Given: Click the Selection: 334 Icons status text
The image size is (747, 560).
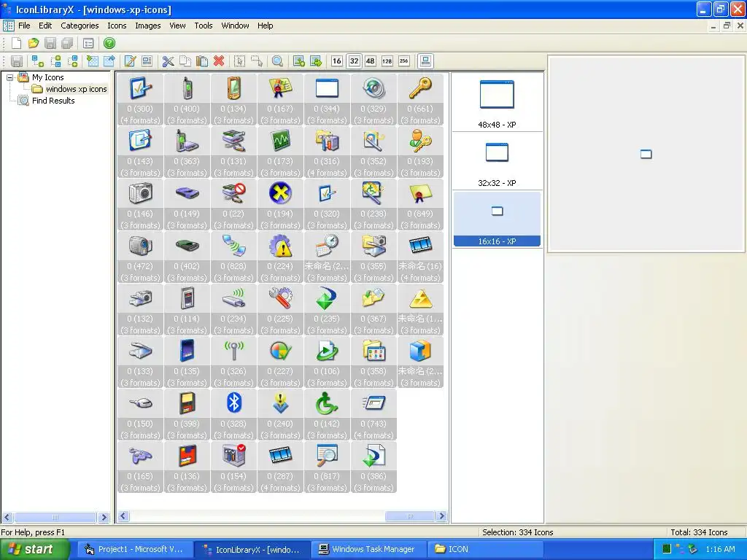Looking at the screenshot, I should [x=517, y=532].
